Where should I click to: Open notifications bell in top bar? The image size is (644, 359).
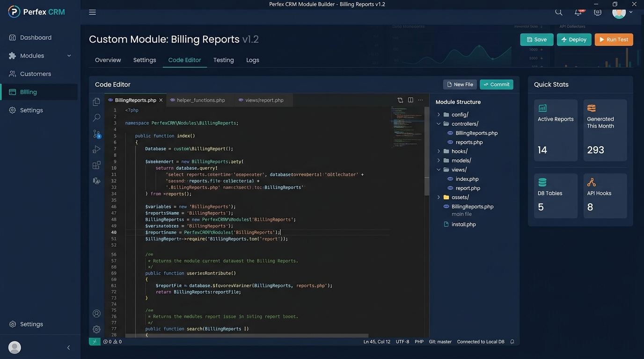tap(579, 12)
